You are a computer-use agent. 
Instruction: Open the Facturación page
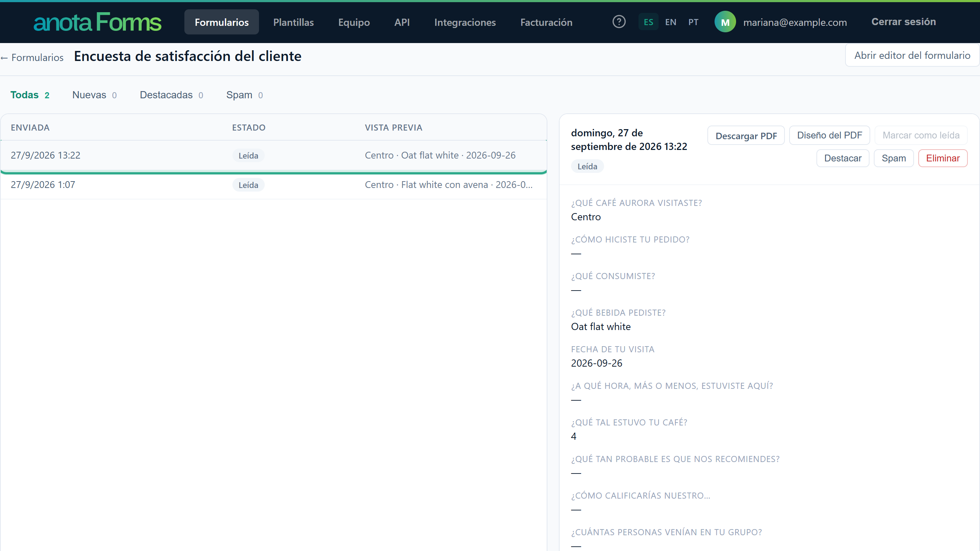coord(546,22)
